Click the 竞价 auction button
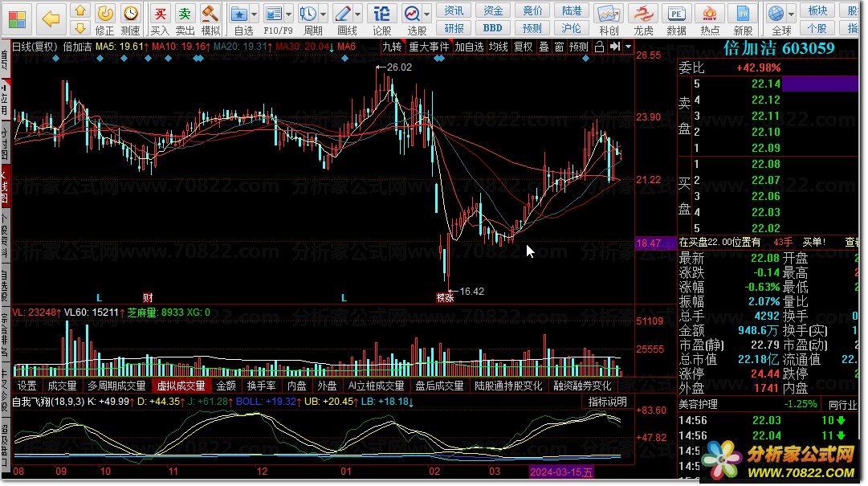 pos(532,10)
